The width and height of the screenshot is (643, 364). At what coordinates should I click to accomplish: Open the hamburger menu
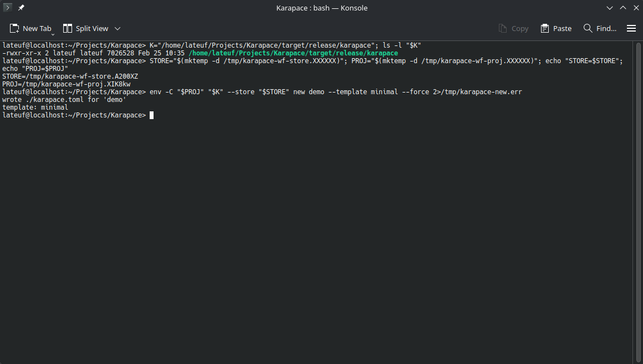tap(631, 28)
